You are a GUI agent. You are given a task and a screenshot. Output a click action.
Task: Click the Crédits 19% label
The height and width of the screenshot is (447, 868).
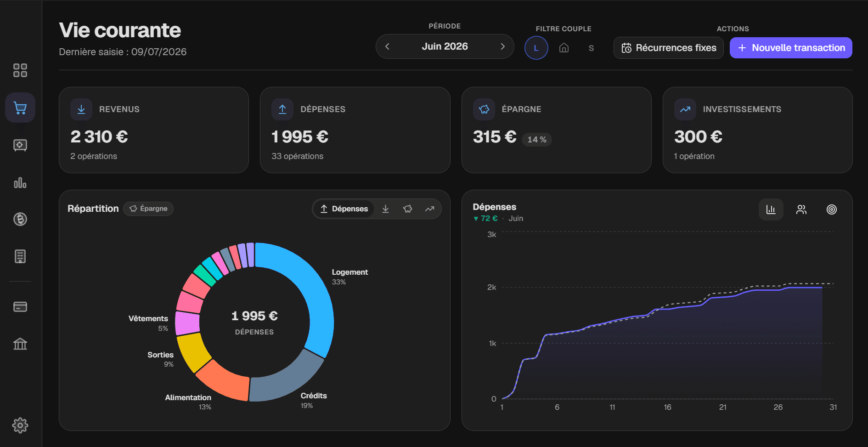pyautogui.click(x=314, y=400)
